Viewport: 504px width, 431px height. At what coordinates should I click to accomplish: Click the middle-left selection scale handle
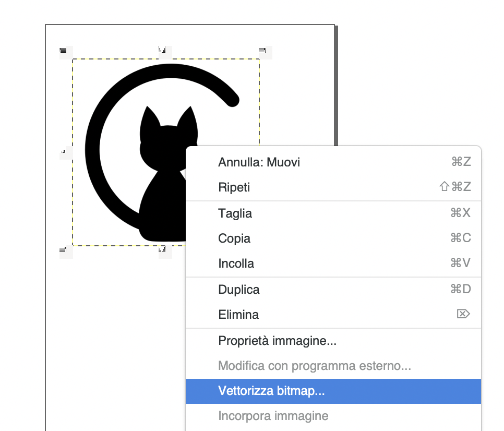(x=63, y=152)
